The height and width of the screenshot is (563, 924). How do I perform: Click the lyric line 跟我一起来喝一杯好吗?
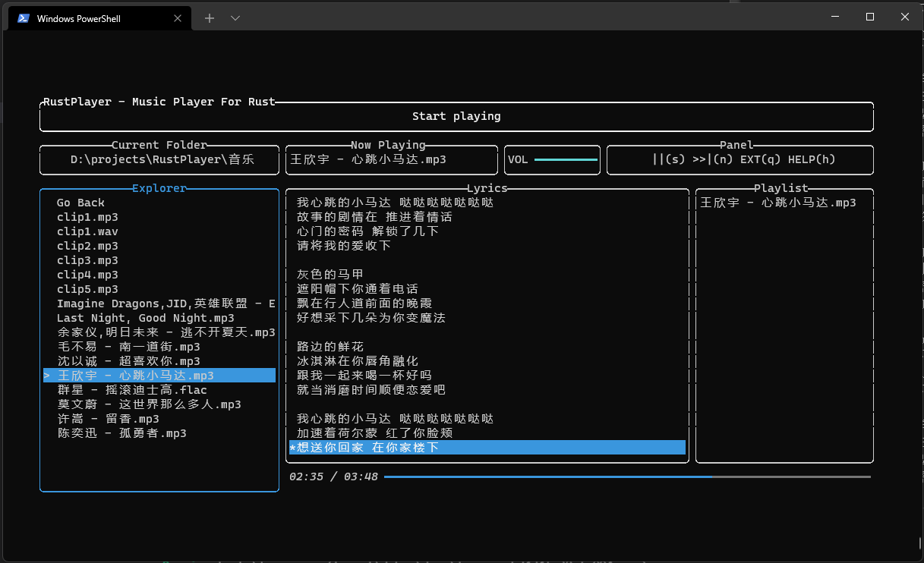tap(364, 376)
